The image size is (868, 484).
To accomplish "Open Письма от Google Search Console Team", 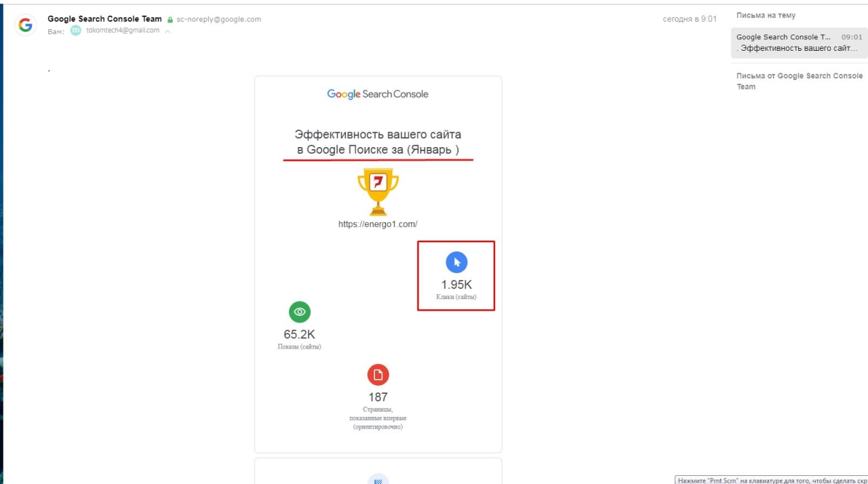I will pos(800,81).
